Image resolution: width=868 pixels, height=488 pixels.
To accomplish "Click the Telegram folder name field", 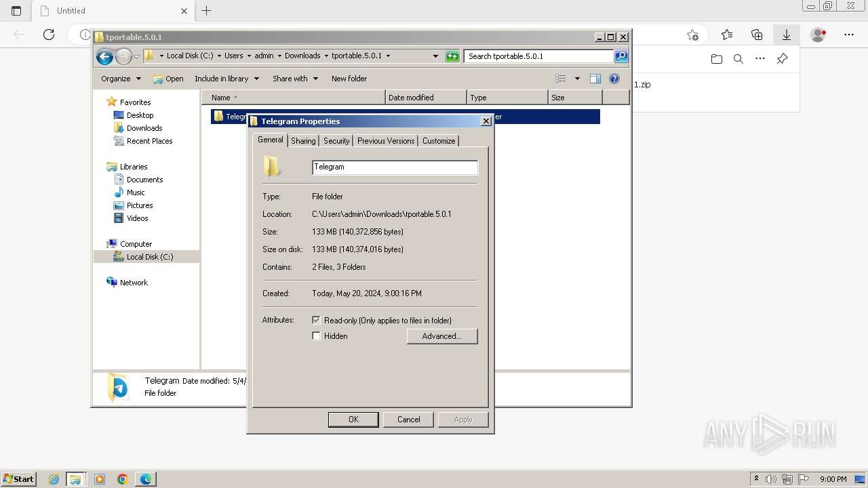I will pyautogui.click(x=395, y=167).
